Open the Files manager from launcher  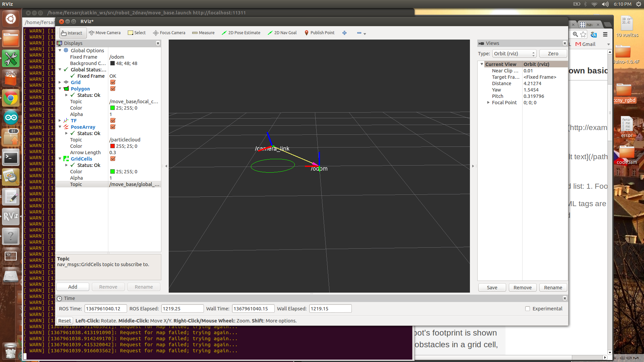[x=11, y=39]
